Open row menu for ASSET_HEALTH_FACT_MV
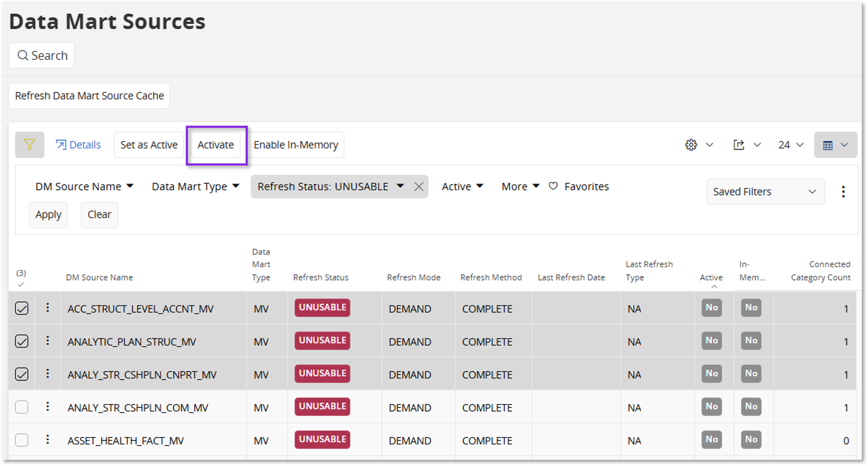868x466 pixels. click(x=47, y=439)
